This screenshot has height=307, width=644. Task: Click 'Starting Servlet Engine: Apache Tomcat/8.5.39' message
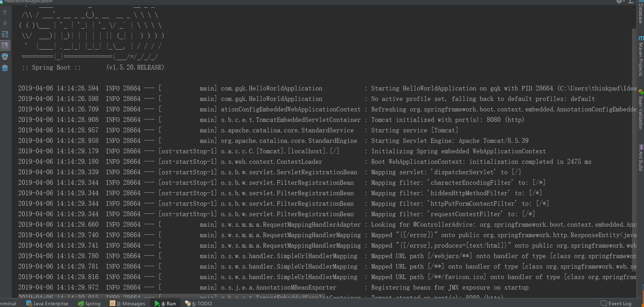pyautogui.click(x=450, y=141)
